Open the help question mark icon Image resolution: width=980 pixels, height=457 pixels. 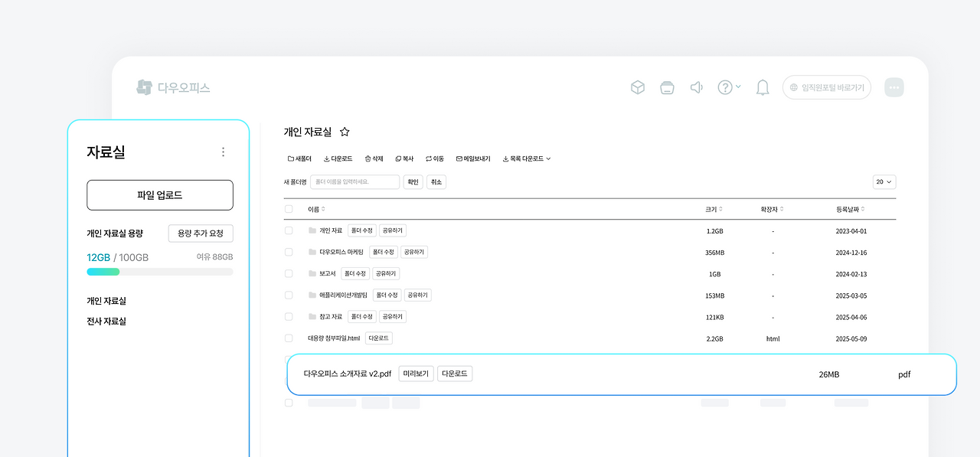pos(725,87)
